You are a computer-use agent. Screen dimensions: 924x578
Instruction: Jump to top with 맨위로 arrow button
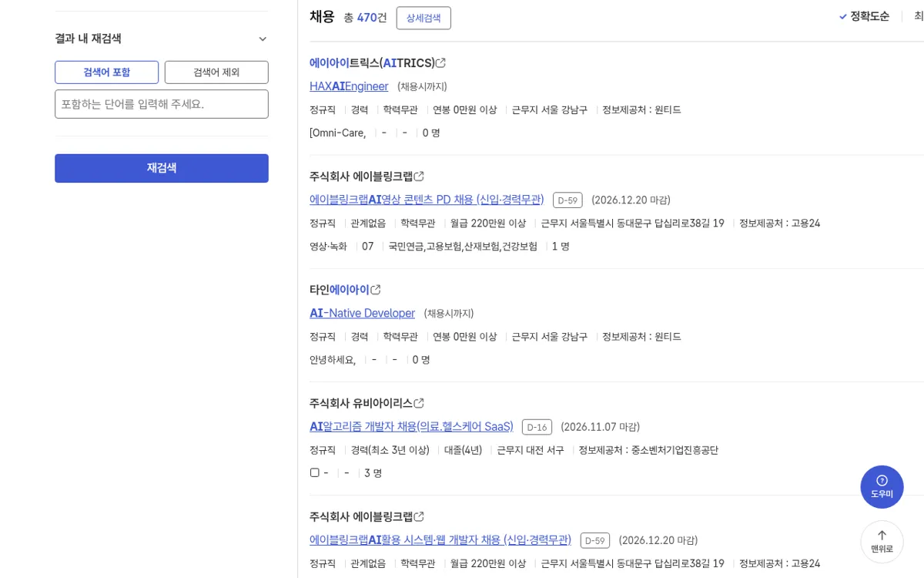(882, 542)
